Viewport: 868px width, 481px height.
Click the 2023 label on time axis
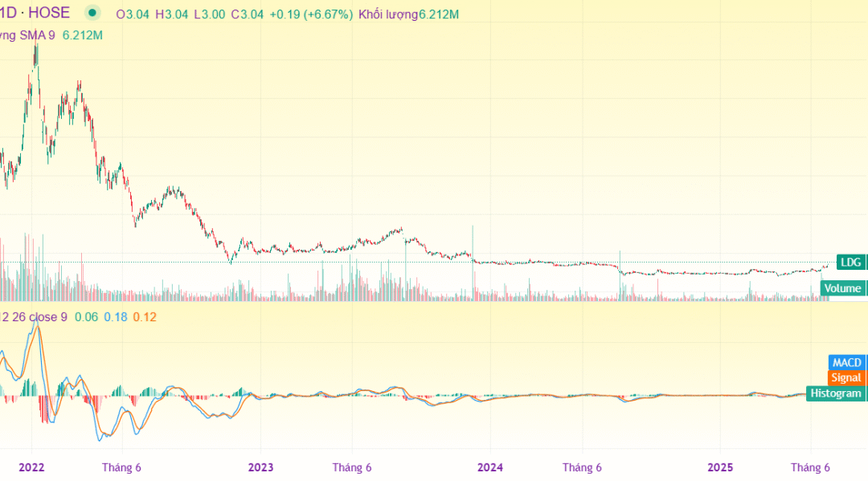coord(260,467)
